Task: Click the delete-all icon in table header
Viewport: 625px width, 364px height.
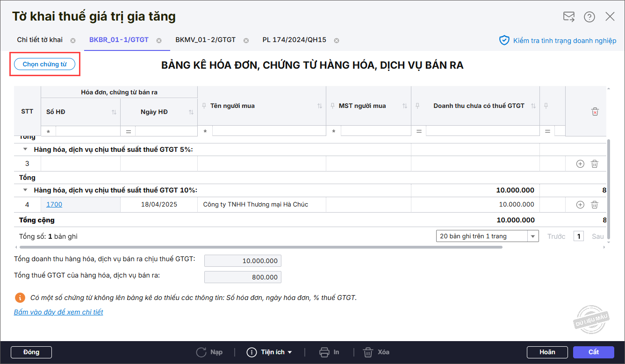Action: 595,112
